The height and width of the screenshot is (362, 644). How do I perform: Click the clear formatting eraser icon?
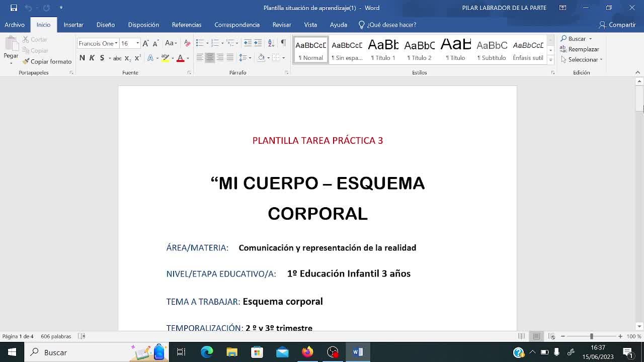pos(187,43)
